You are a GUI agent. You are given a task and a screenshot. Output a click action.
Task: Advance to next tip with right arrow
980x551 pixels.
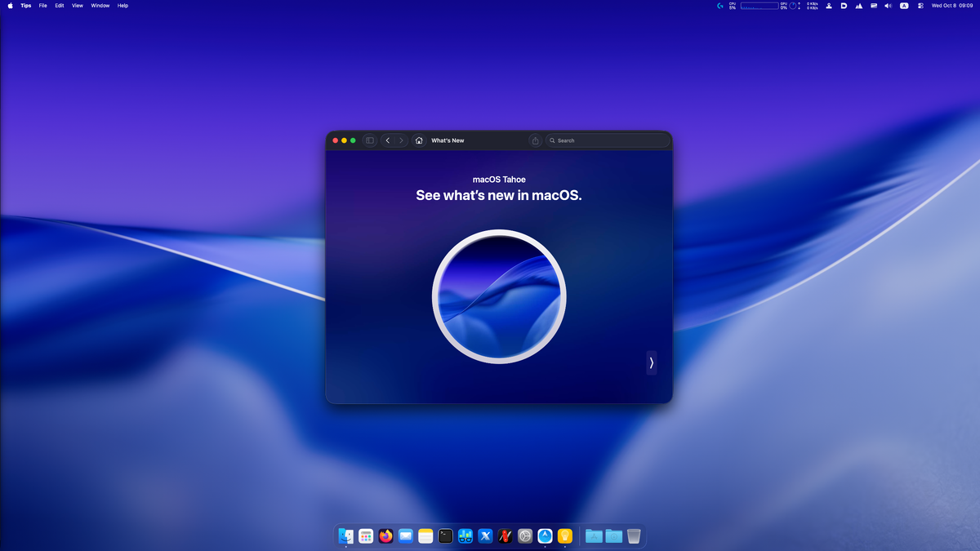652,362
